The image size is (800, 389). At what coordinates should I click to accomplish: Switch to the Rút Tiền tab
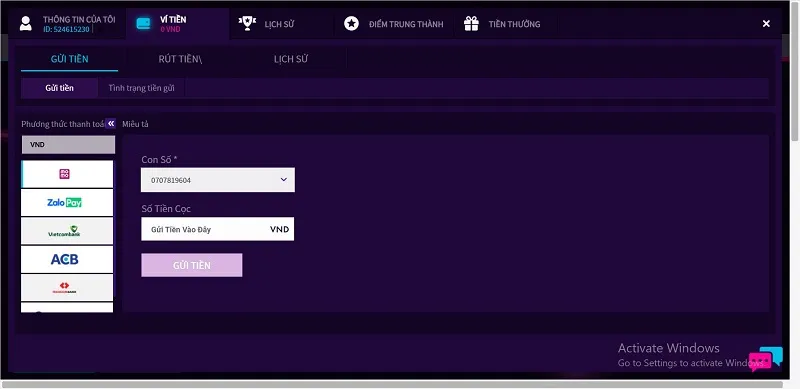coord(180,59)
